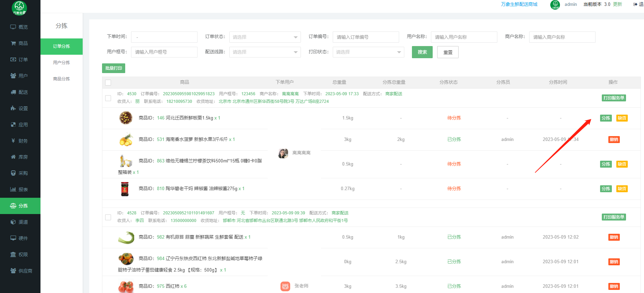Click the 财务 yen icon in sidebar
Viewport: 644px width, 293px height.
[x=13, y=141]
